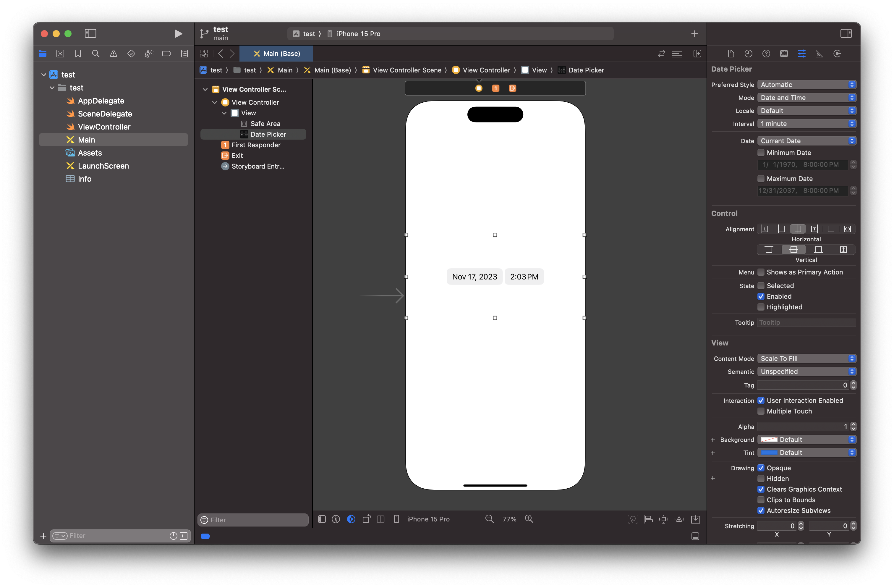The width and height of the screenshot is (894, 588).
Task: Click the canvas zoom in icon
Action: tap(529, 519)
